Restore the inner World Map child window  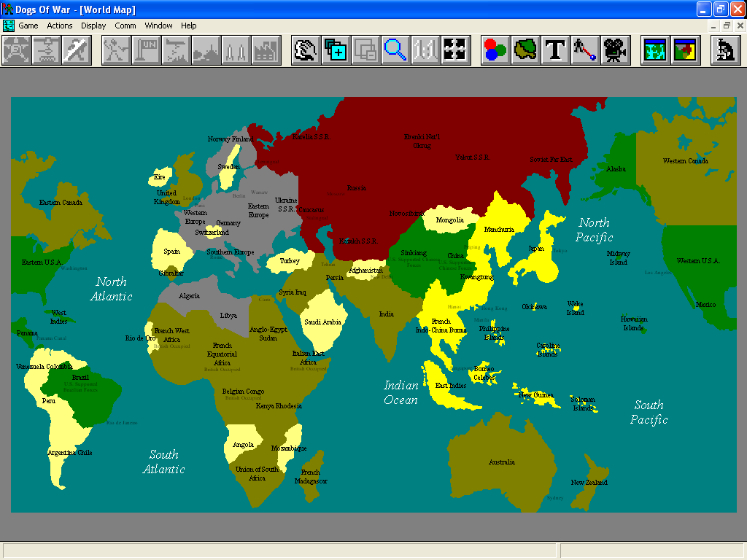coord(727,26)
